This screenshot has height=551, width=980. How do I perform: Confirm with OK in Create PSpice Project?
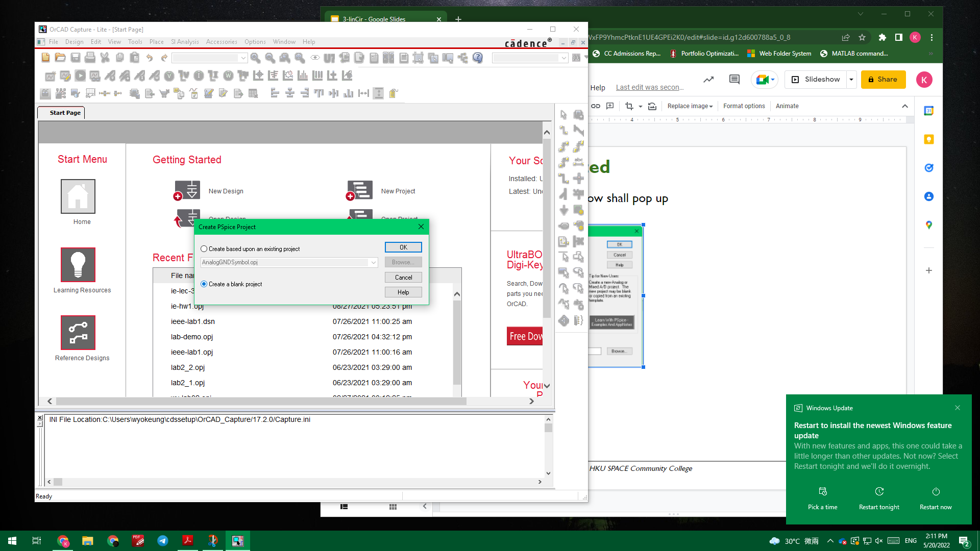pos(403,247)
